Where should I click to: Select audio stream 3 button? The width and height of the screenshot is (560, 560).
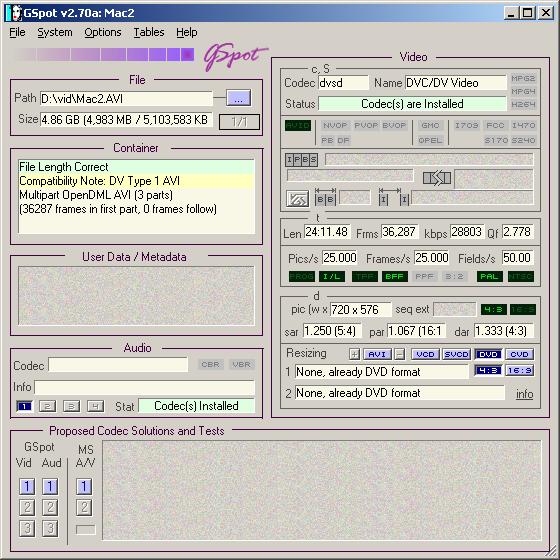point(71,406)
